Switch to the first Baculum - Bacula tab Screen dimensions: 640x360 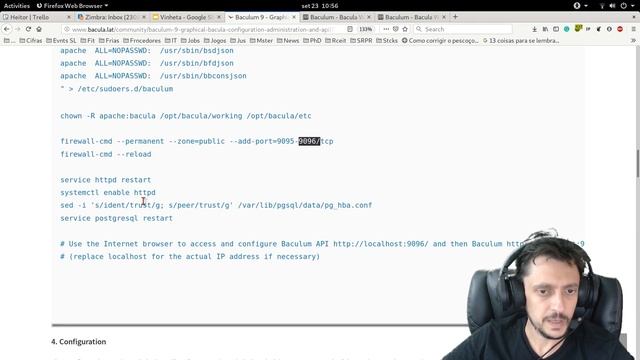[x=336, y=17]
